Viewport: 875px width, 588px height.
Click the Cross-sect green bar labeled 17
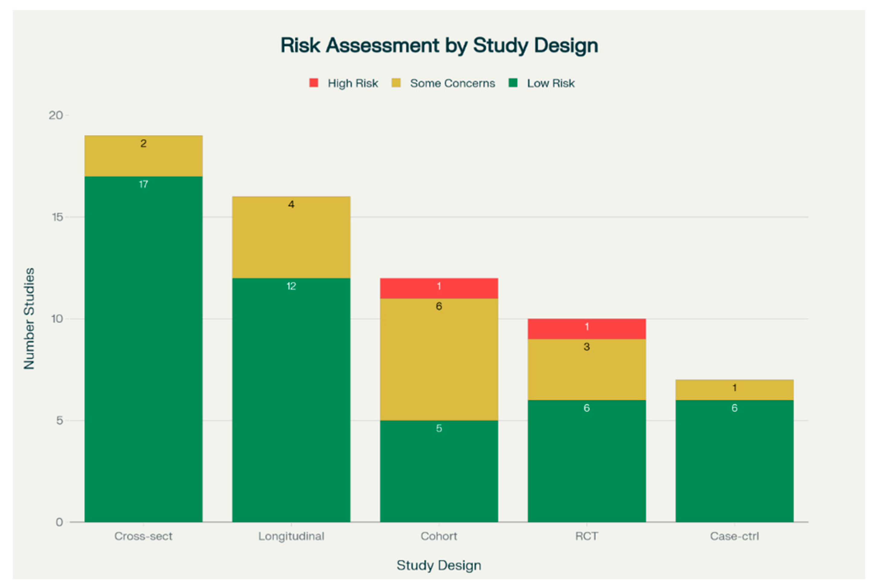pos(144,349)
